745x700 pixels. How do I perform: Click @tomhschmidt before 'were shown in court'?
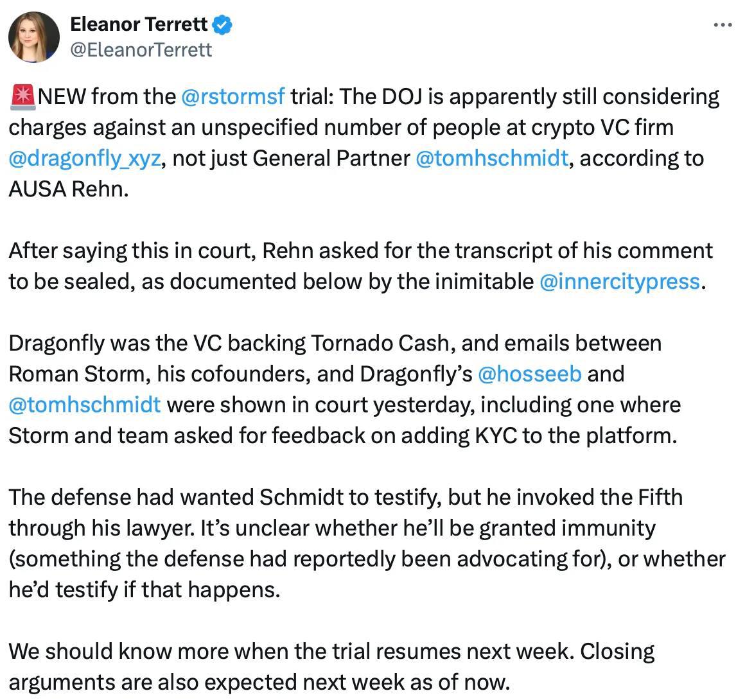tap(85, 405)
